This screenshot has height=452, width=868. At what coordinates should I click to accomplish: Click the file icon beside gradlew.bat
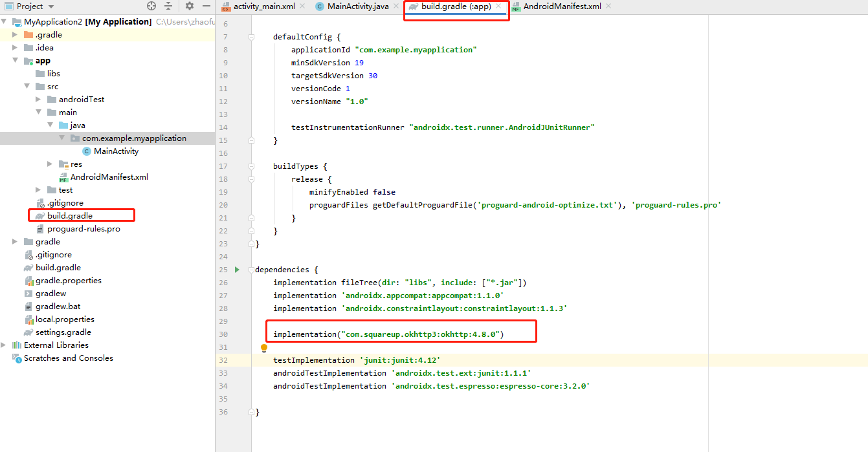coord(28,307)
